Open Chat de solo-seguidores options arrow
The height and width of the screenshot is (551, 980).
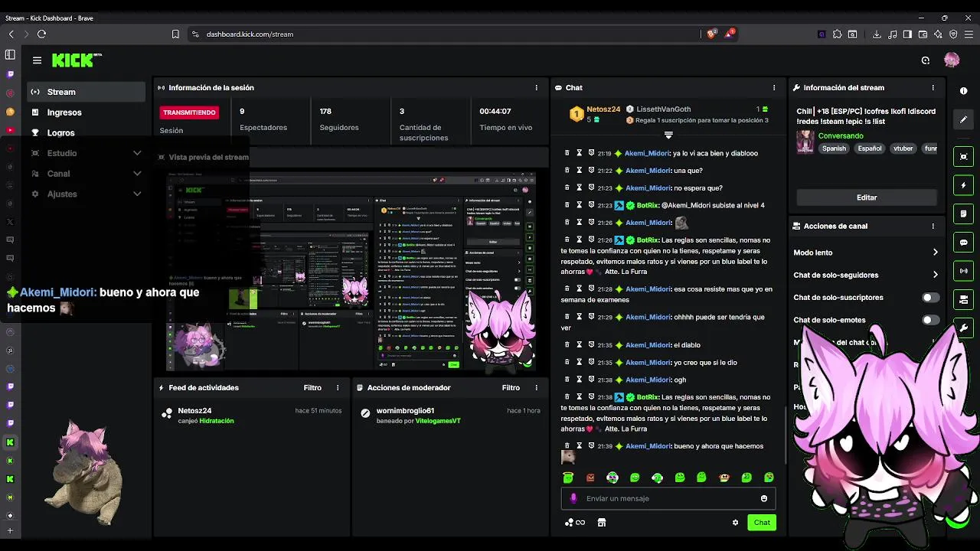935,275
